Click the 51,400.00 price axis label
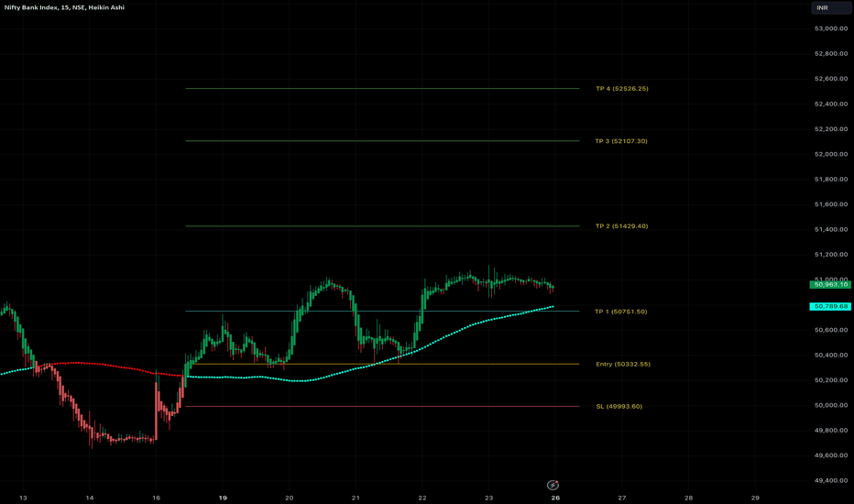Screen dimensions: 854x504 tap(831, 229)
